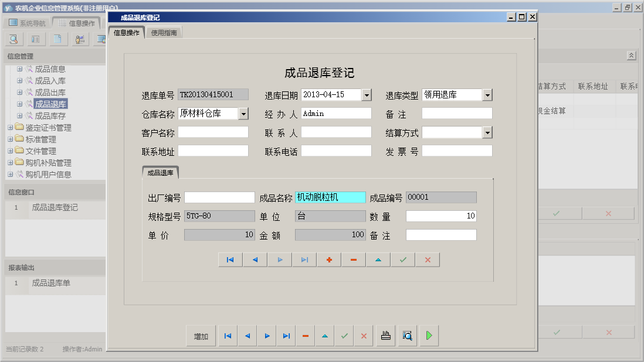Open print preview with the magnifier icon

tap(407, 336)
